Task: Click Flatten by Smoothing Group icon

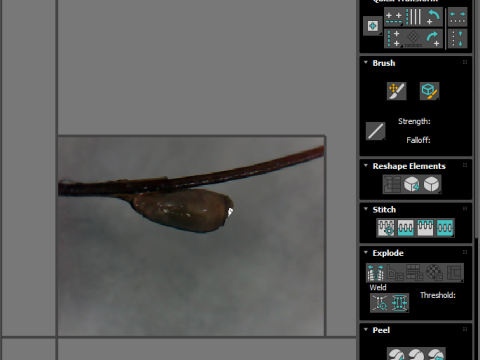Action: tap(415, 273)
